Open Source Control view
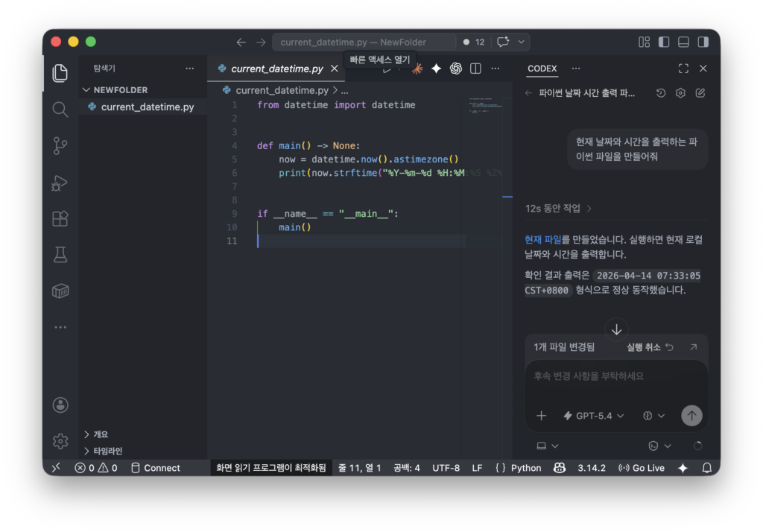763x532 pixels. (60, 145)
